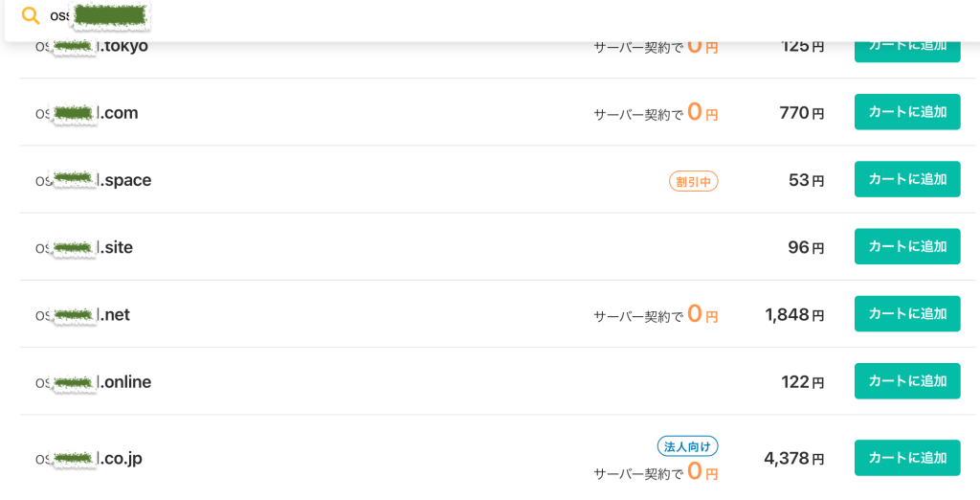Add the .tokyo domain to cart
This screenshot has width=980, height=500.
(x=906, y=46)
